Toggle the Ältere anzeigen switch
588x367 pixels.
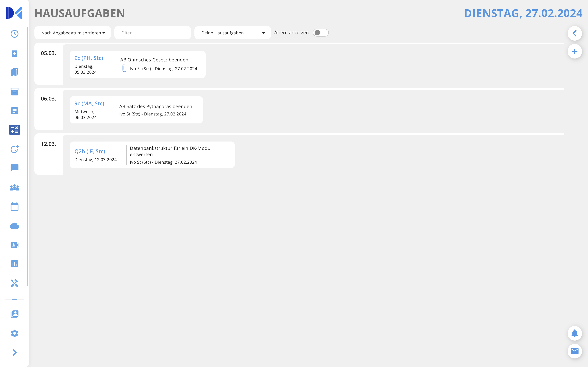pos(320,33)
